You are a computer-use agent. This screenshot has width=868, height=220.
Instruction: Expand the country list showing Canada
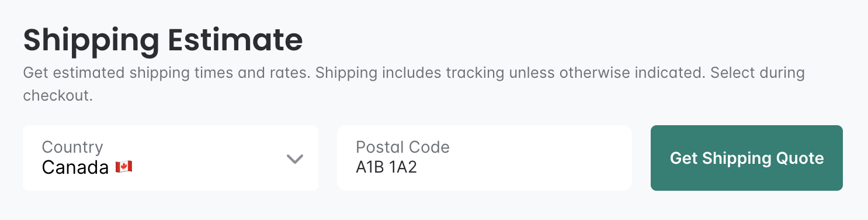point(171,158)
